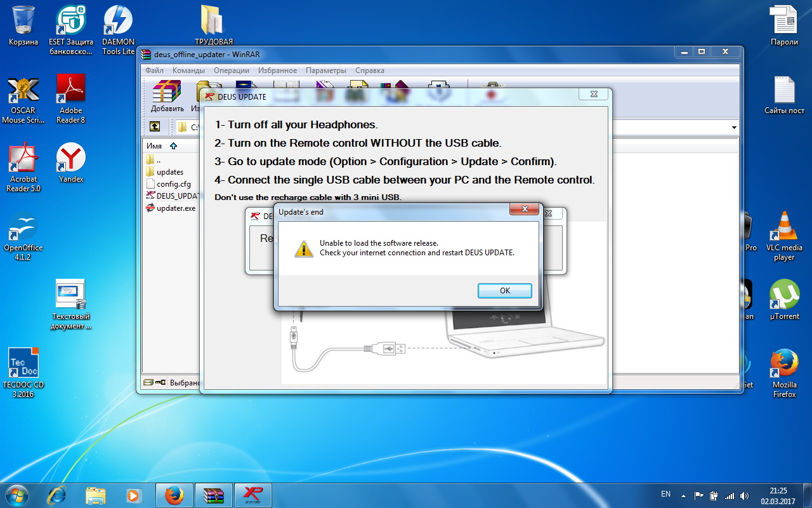Click the volume speaker tray icon
This screenshot has height=508, width=812.
coord(743,495)
